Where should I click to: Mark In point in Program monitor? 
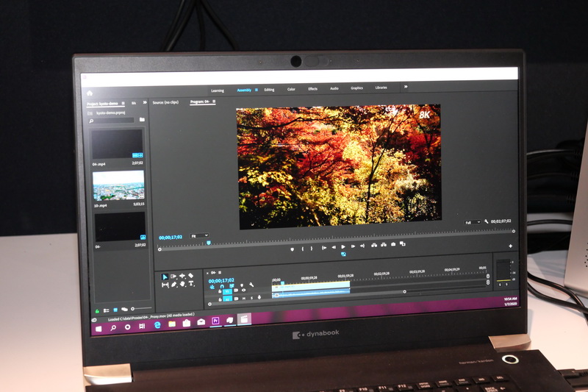click(303, 249)
